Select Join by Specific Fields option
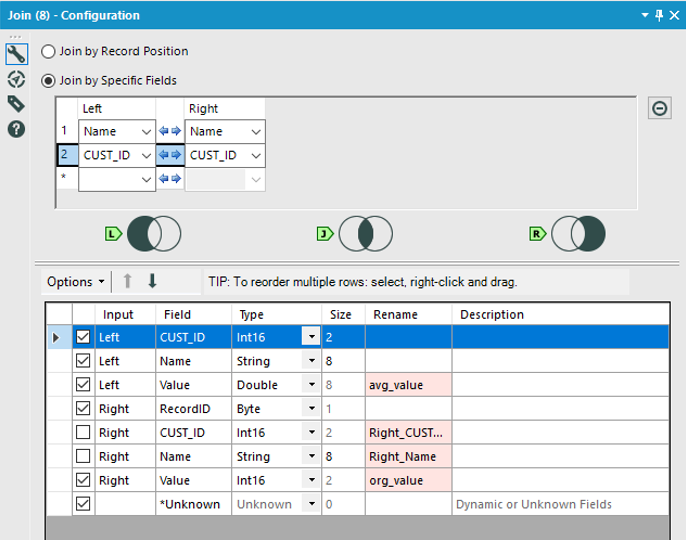Image resolution: width=686 pixels, height=540 pixels. point(49,80)
